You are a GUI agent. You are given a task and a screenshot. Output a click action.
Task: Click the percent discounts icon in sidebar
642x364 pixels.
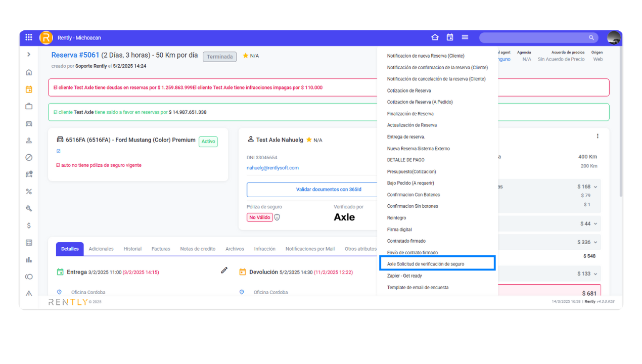pyautogui.click(x=29, y=192)
